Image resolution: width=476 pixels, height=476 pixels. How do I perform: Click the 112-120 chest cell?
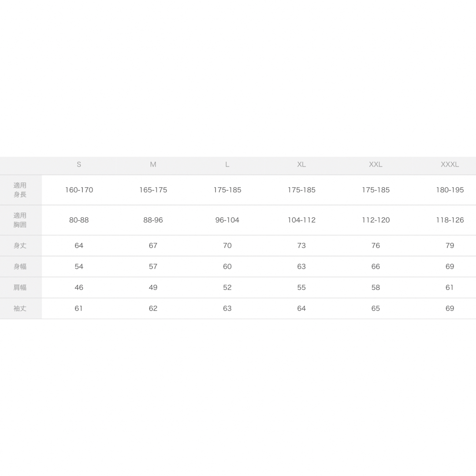coord(376,220)
